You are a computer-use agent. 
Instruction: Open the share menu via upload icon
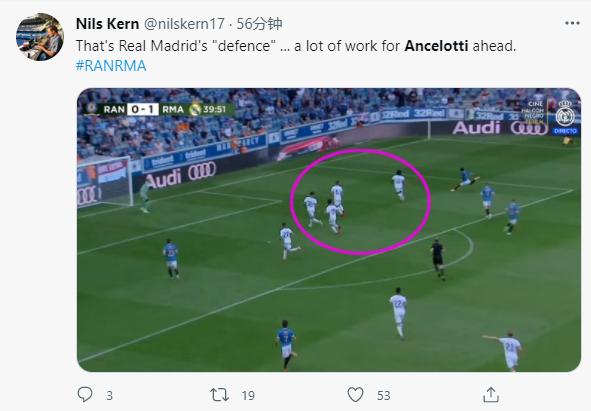coord(491,394)
